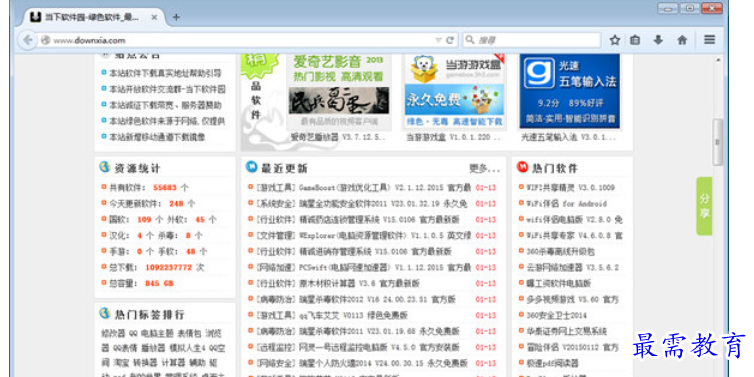The width and height of the screenshot is (754, 377).
Task: Open the 本站绿色软件来源于网络 notice
Action: pos(167,121)
